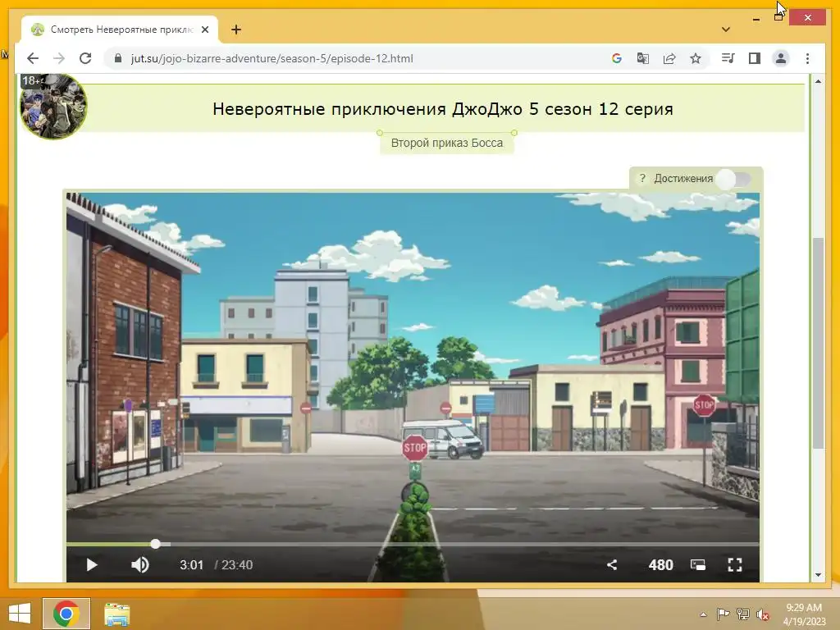
Task: Go back with the browser back arrow
Action: pyautogui.click(x=33, y=58)
